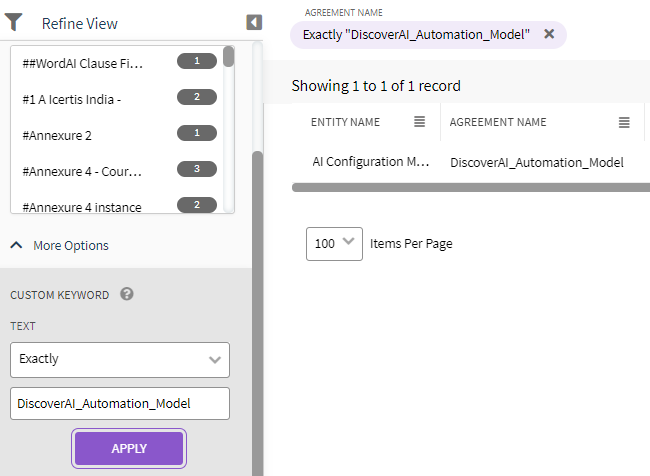650x476 pixels.
Task: Select #Annexure 2 filter item
Action: [56, 134]
